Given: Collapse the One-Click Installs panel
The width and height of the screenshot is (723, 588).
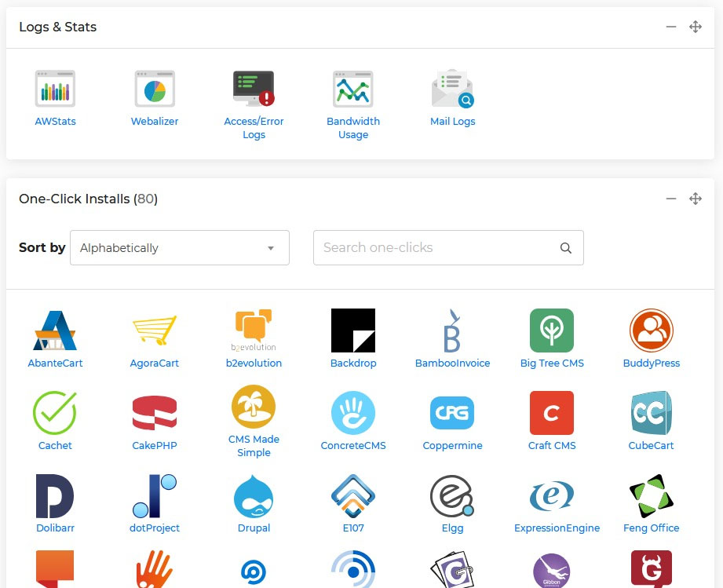Looking at the screenshot, I should 671,199.
